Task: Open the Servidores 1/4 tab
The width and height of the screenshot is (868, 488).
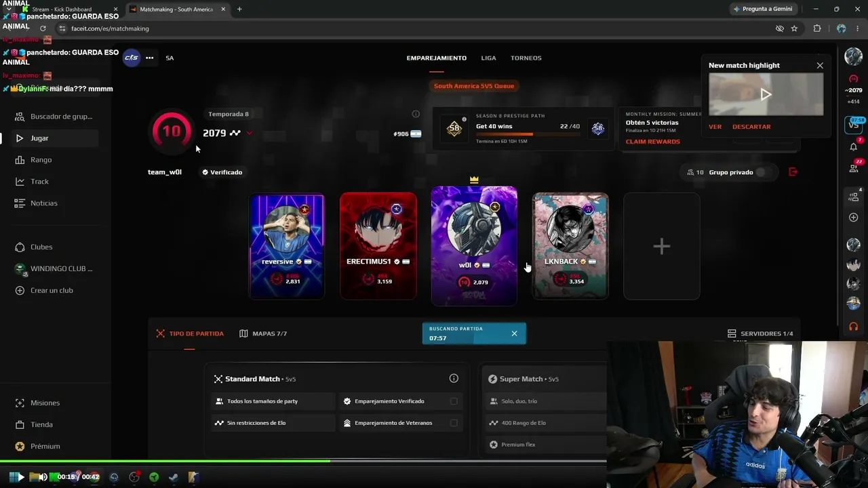Action: (x=760, y=333)
